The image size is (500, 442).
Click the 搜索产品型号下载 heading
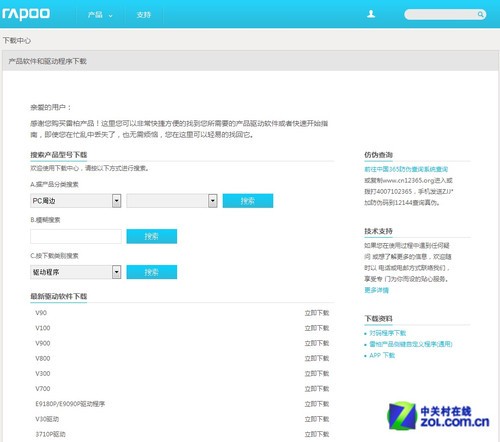click(59, 155)
